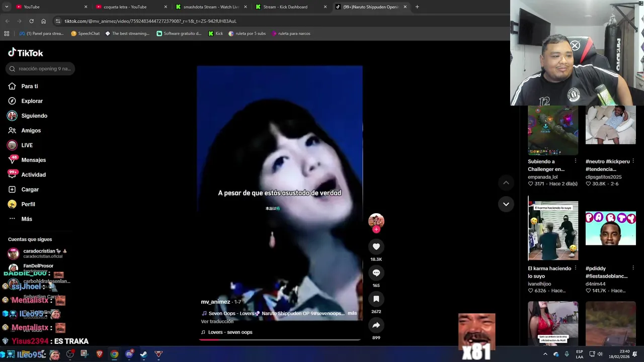Open mv_animez creator avatar
Viewport: 644px width, 362px height.
click(x=376, y=221)
